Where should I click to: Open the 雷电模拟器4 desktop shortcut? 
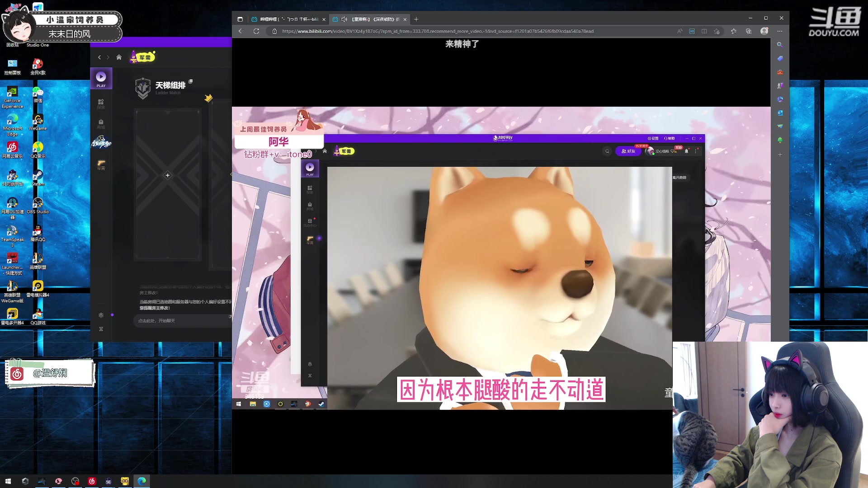(38, 289)
